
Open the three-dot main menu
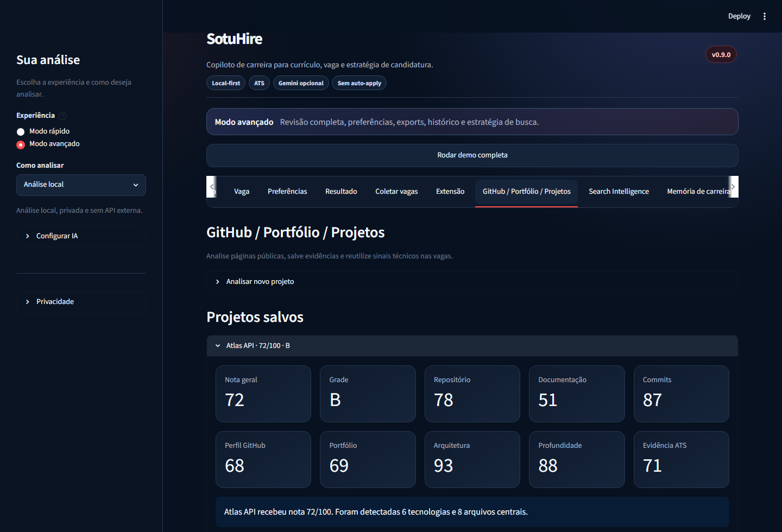tap(765, 16)
